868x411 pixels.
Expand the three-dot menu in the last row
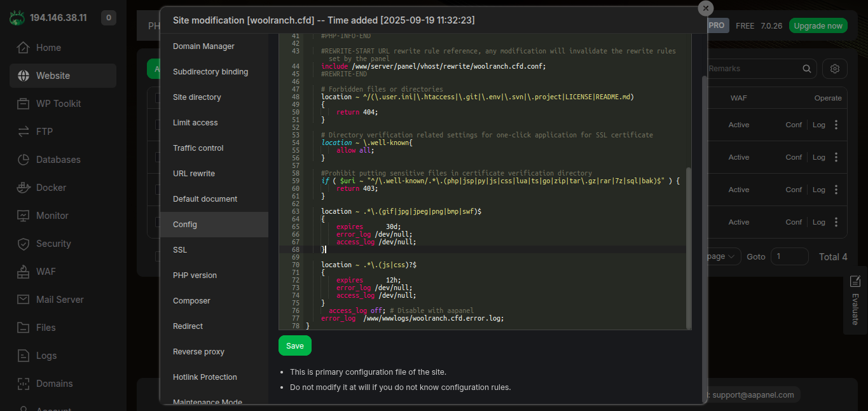point(836,222)
